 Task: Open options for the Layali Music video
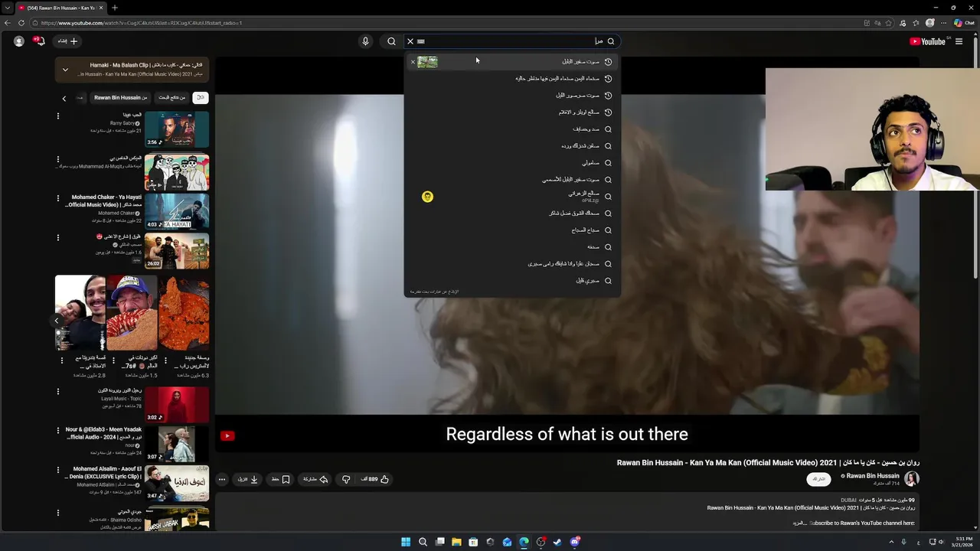[x=57, y=392]
